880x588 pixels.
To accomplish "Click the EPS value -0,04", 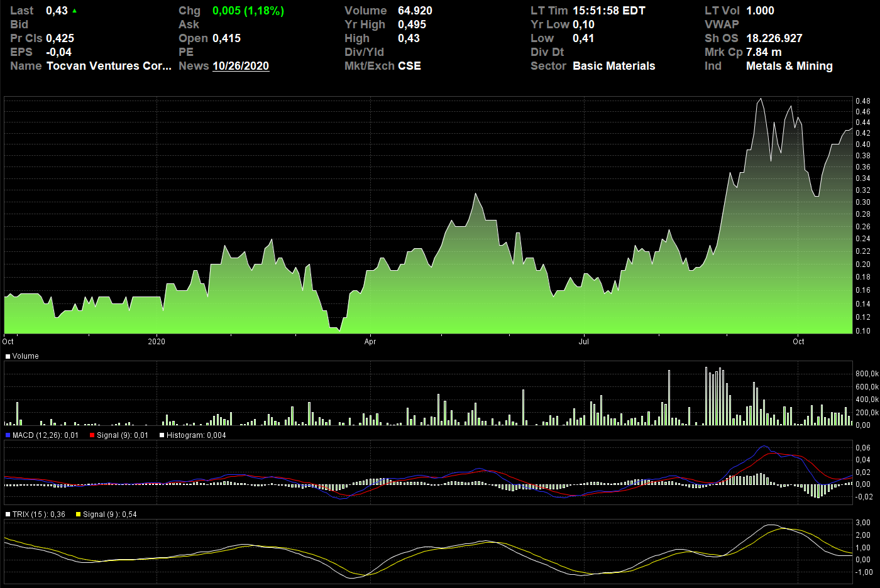I will click(58, 52).
